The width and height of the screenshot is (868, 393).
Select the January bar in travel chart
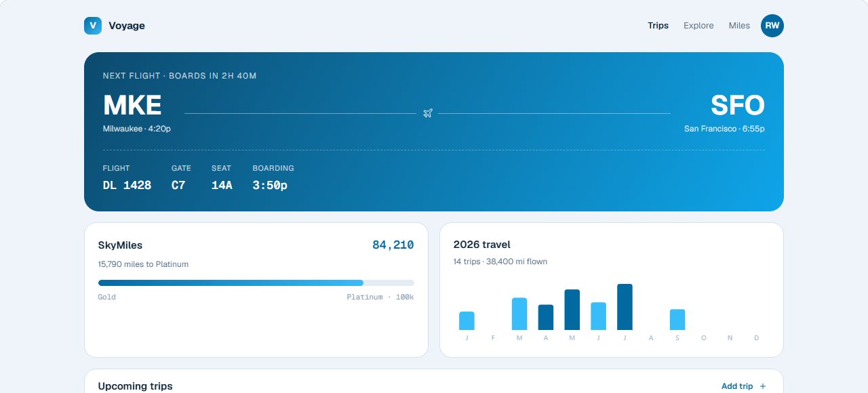467,320
